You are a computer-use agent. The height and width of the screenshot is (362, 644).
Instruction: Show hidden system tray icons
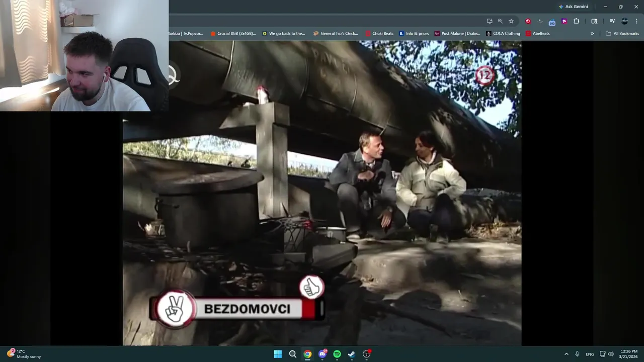click(566, 354)
